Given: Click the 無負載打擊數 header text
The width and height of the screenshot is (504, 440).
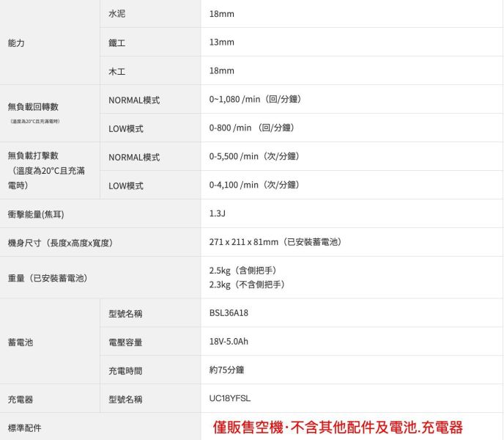Looking at the screenshot, I should point(33,155).
